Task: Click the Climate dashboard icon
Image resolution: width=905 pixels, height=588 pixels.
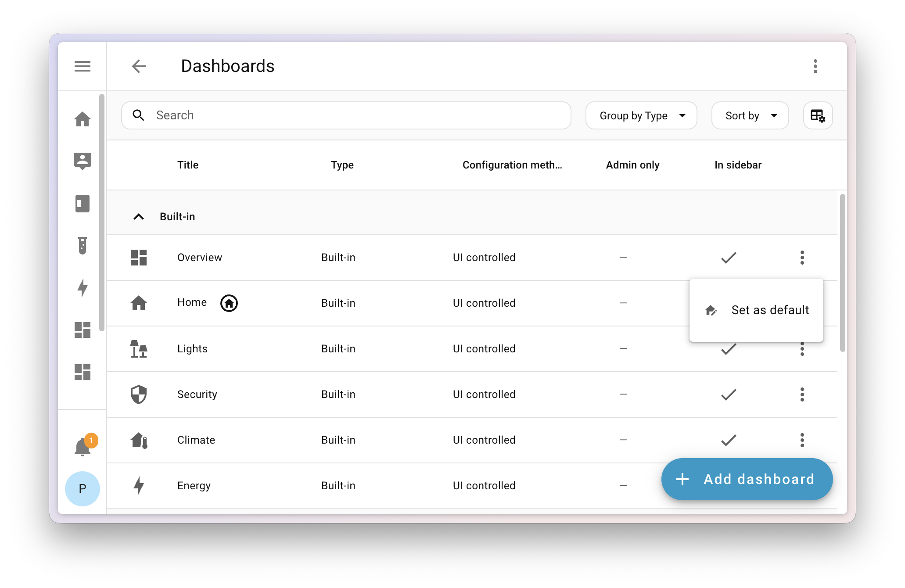Action: pyautogui.click(x=139, y=440)
